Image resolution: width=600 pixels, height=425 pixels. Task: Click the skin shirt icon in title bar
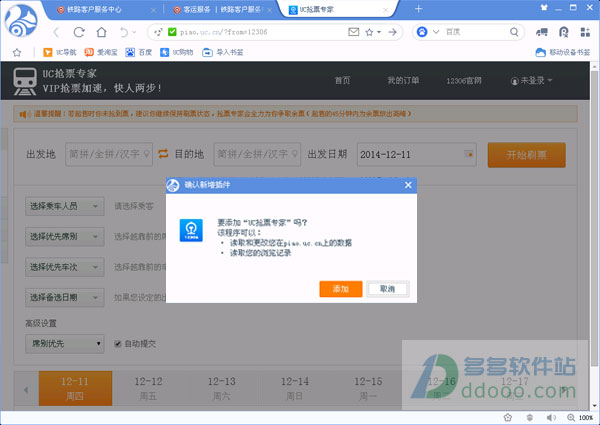pyautogui.click(x=544, y=7)
